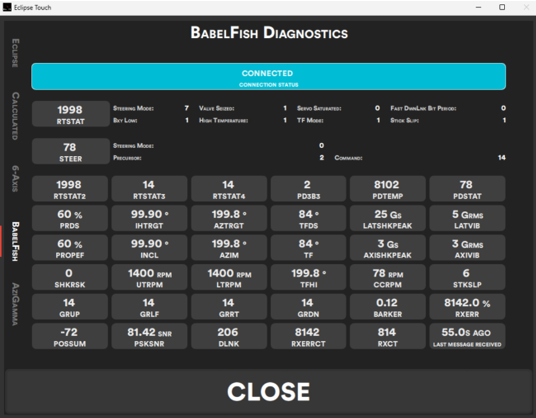Click the Valve Seized label
This screenshot has width=536, height=418.
pyautogui.click(x=217, y=108)
